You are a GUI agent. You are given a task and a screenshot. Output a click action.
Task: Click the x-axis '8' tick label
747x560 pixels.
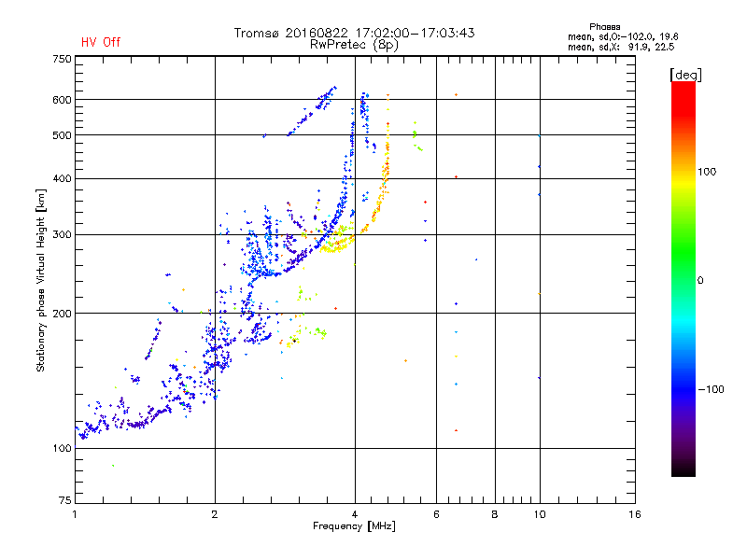[x=495, y=514]
